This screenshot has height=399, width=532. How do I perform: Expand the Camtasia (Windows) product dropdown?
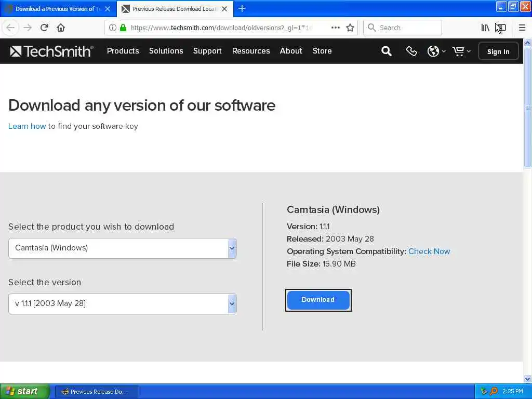point(123,248)
